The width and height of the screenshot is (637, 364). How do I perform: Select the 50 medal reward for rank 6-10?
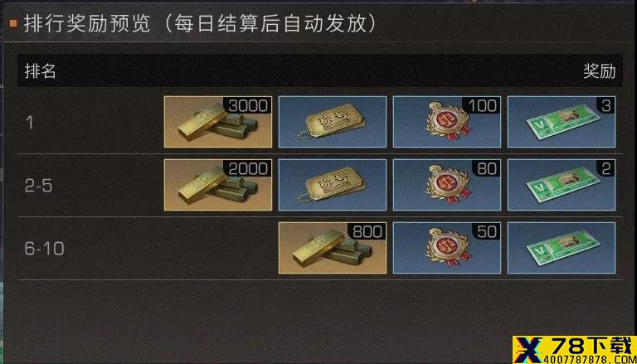tap(447, 248)
